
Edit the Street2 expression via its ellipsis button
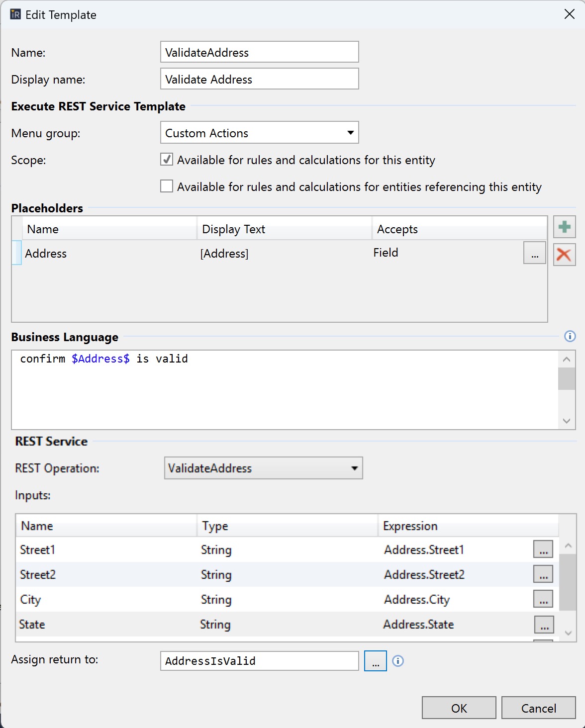point(543,574)
